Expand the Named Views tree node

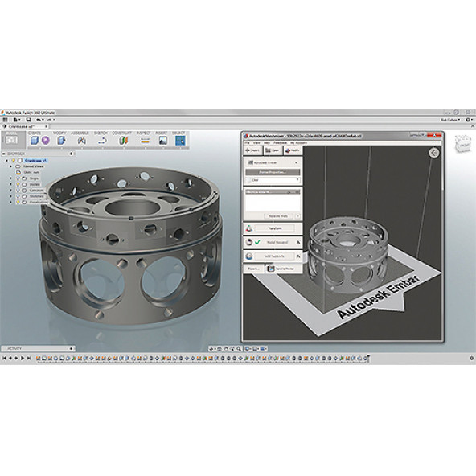point(11,166)
